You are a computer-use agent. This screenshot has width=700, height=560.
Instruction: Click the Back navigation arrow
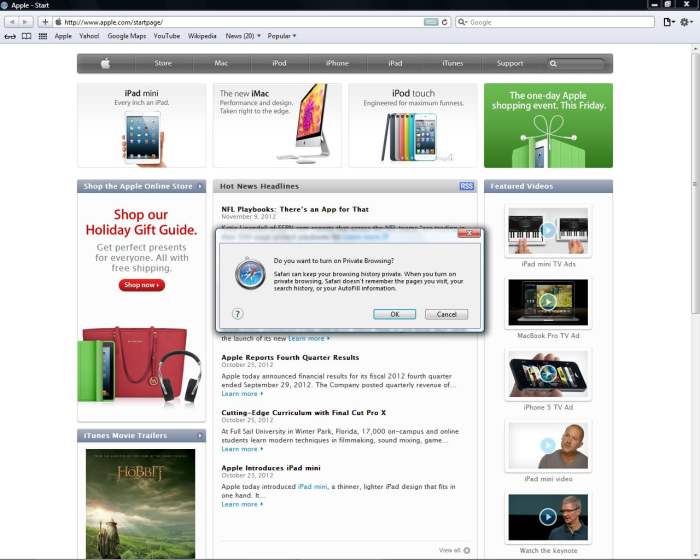point(12,22)
